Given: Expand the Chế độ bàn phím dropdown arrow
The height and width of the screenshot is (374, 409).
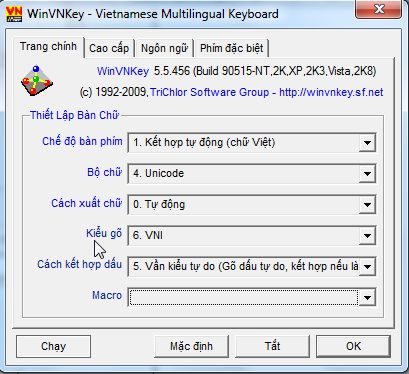Looking at the screenshot, I should click(367, 143).
